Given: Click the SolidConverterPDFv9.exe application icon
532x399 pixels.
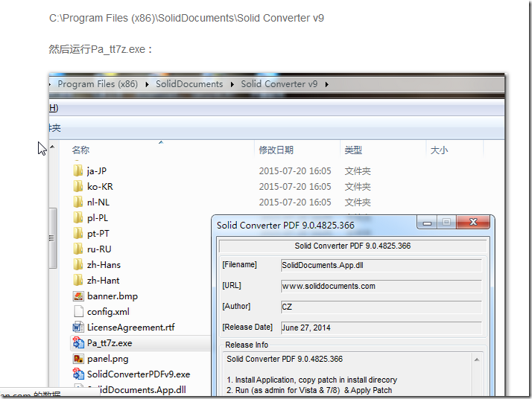Looking at the screenshot, I should [78, 374].
